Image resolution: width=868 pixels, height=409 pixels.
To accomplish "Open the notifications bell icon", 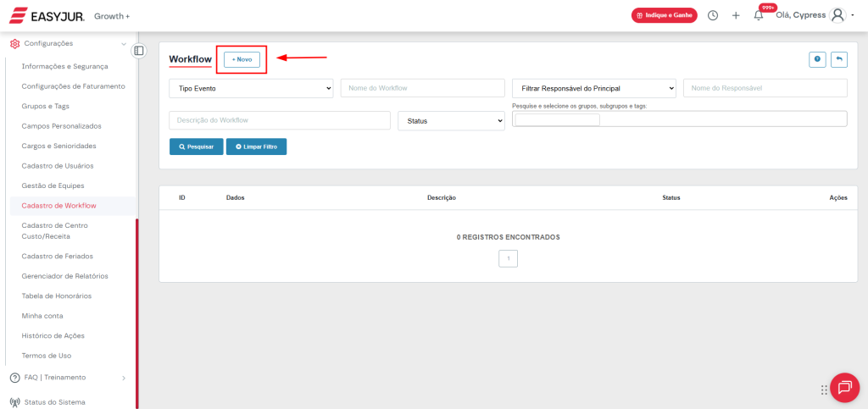I will click(758, 15).
